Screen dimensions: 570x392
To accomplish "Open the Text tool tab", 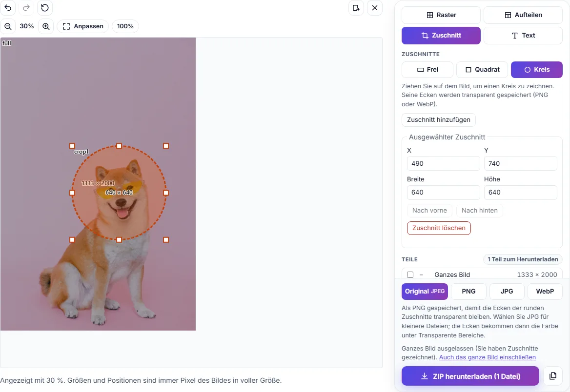I will [523, 36].
